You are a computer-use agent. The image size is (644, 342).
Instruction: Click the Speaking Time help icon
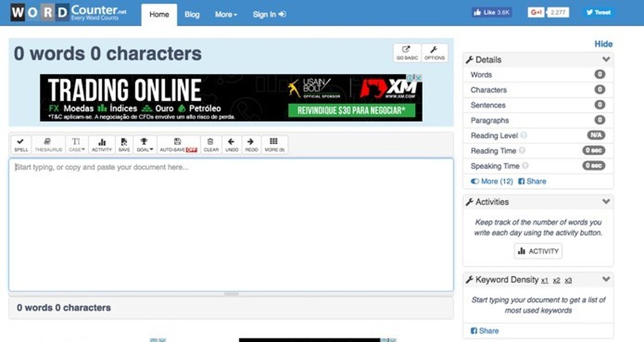[526, 166]
